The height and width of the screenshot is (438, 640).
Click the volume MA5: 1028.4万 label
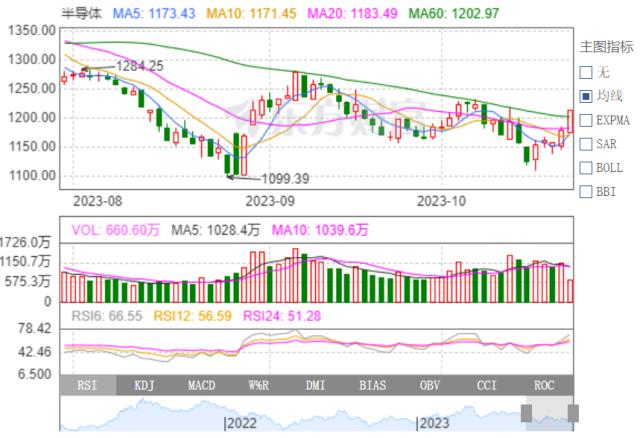point(216,230)
